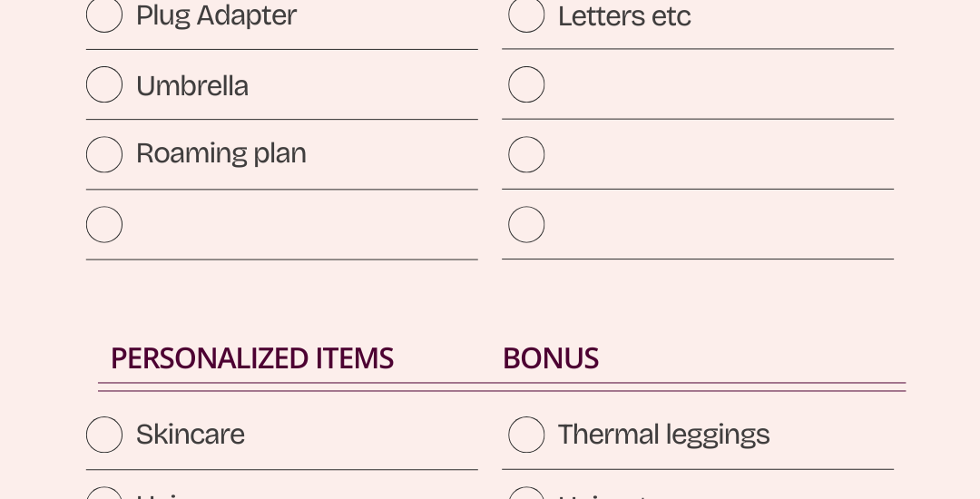980x499 pixels.
Task: Select the Skincare item text
Action: 190,435
